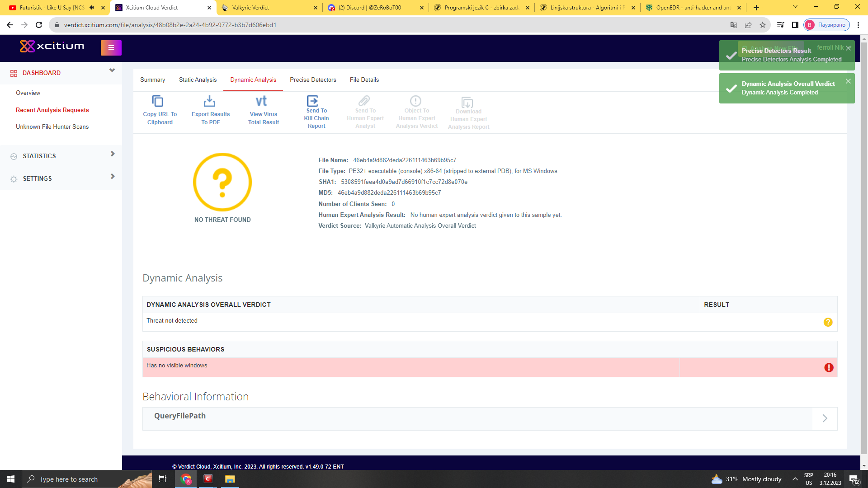Click the Send To Kill Chain Report icon
This screenshot has width=868, height=488.
312,100
